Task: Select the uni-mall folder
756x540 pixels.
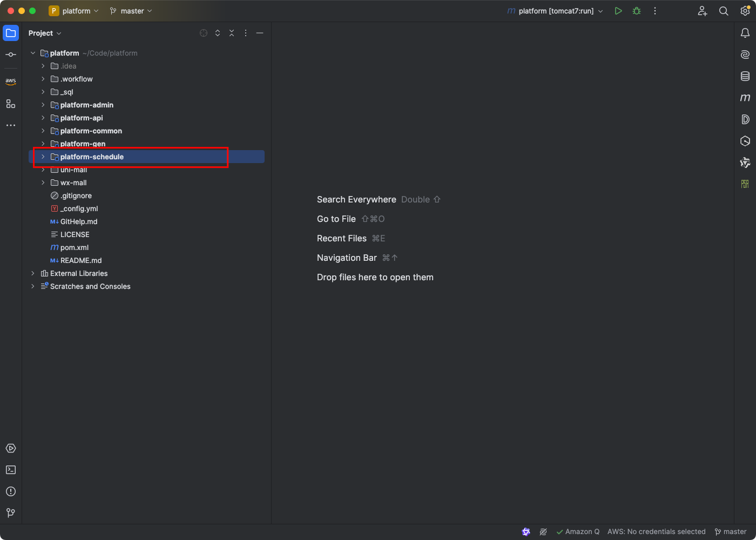Action: pyautogui.click(x=146, y=170)
